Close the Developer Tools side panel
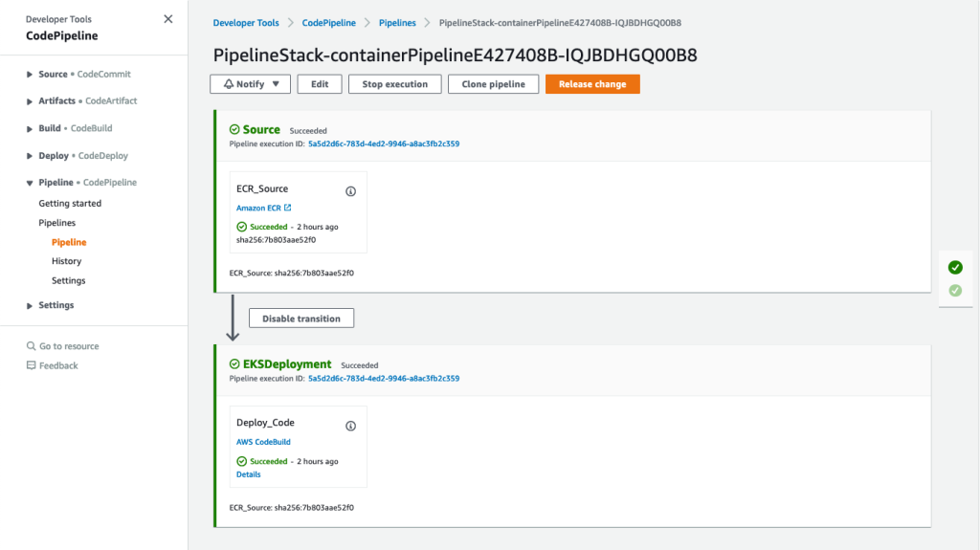 (168, 19)
